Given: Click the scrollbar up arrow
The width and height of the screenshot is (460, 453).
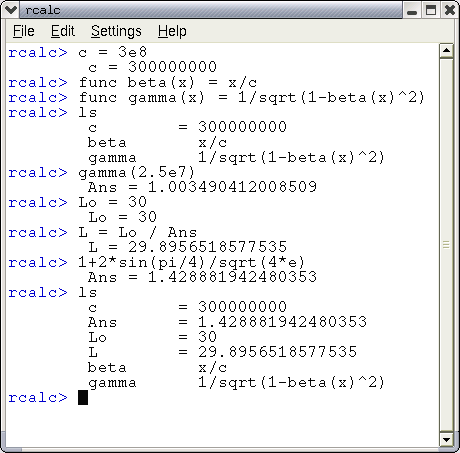Looking at the screenshot, I should [446, 51].
